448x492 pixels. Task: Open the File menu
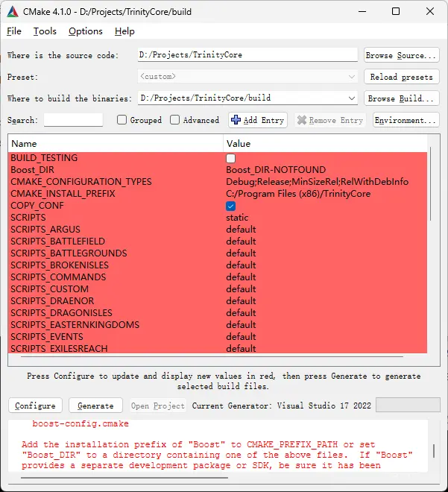(x=14, y=31)
